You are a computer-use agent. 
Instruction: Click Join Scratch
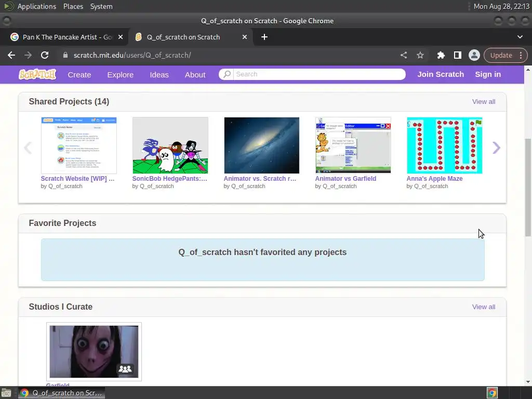pyautogui.click(x=441, y=74)
